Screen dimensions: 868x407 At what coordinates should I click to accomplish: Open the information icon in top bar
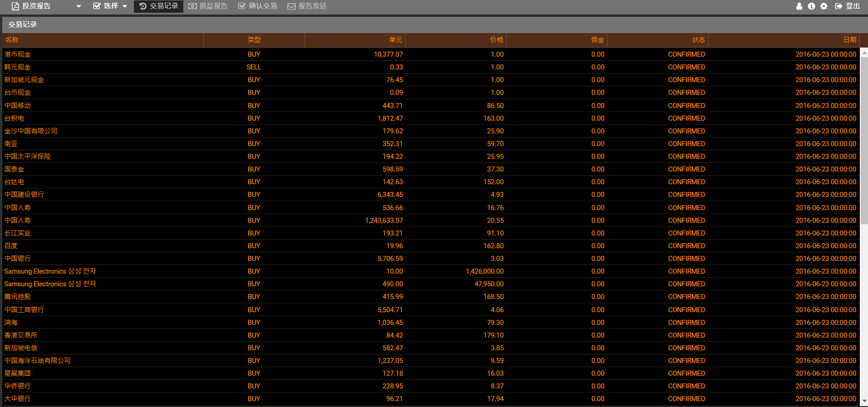[811, 6]
